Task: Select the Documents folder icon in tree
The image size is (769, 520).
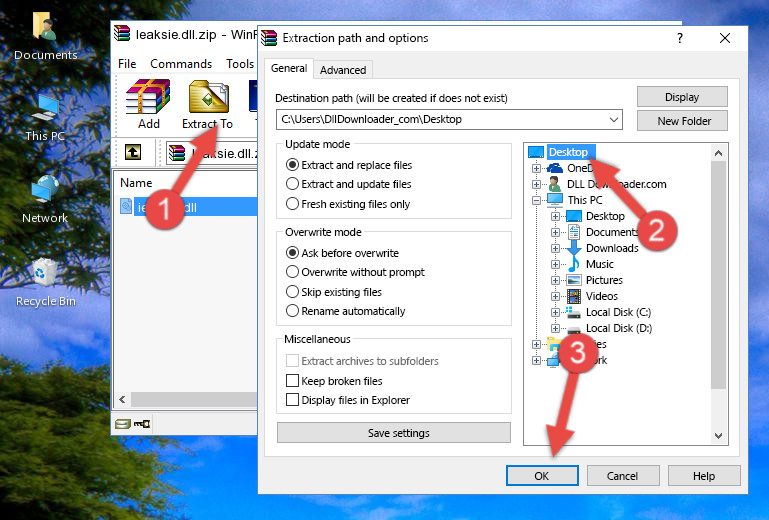Action: (x=573, y=232)
